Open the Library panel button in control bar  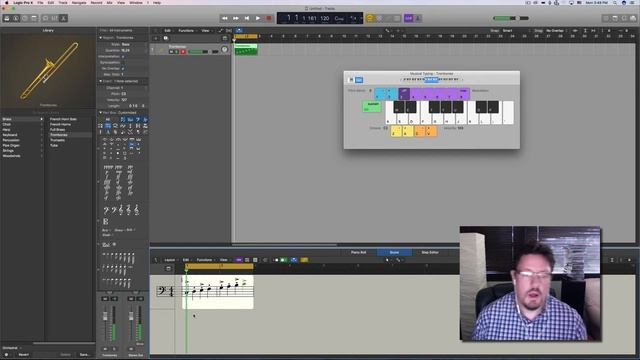pyautogui.click(x=7, y=18)
